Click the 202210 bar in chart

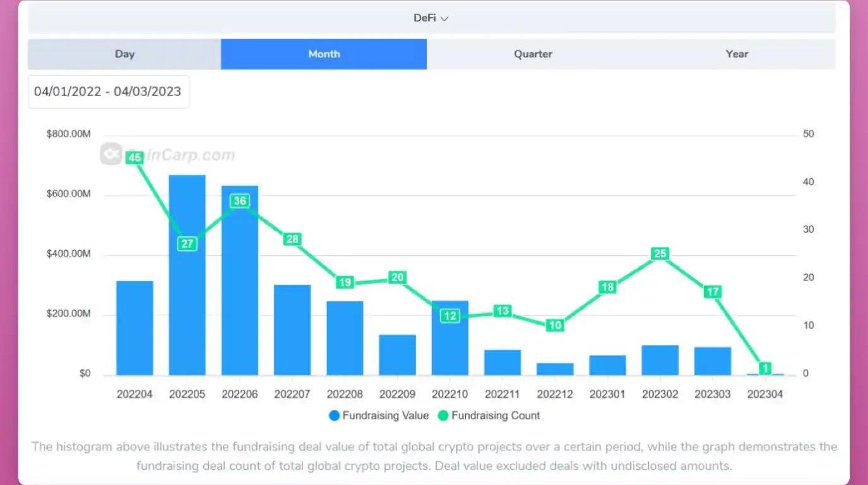tap(450, 347)
